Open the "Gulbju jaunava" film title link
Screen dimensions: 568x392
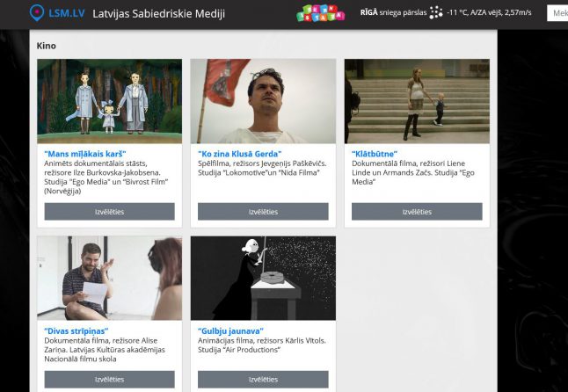click(230, 331)
